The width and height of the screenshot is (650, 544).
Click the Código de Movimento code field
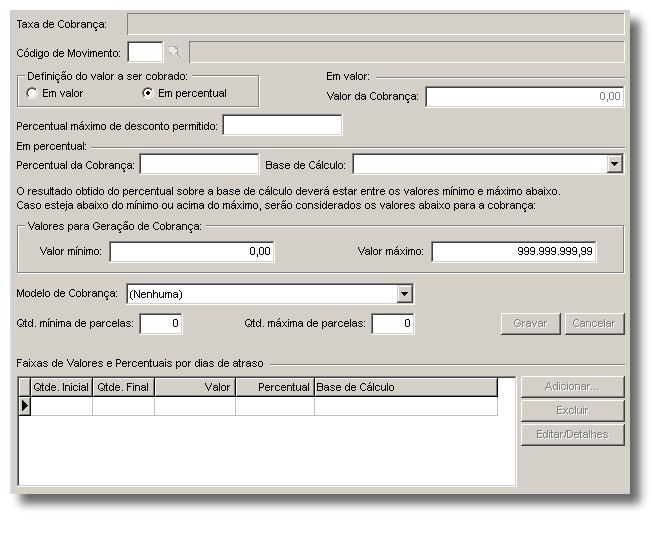tap(145, 52)
